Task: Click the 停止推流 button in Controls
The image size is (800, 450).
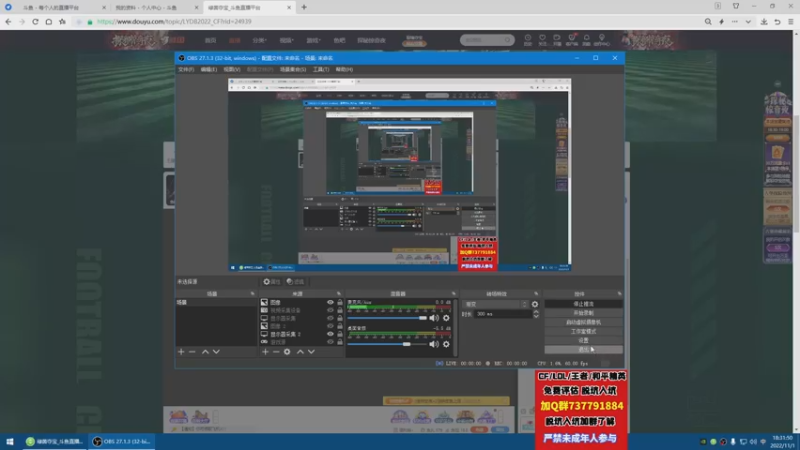Action: tap(583, 304)
